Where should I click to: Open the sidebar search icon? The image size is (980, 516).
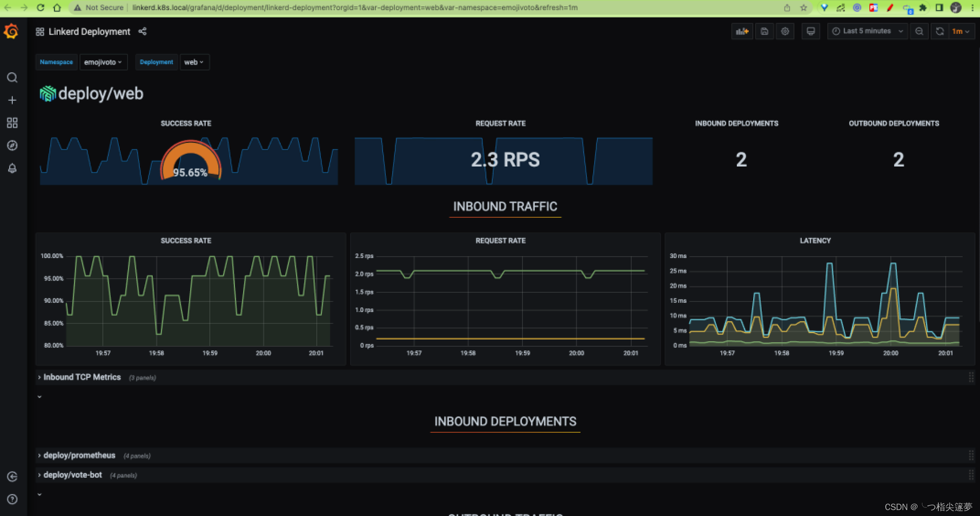(12, 77)
